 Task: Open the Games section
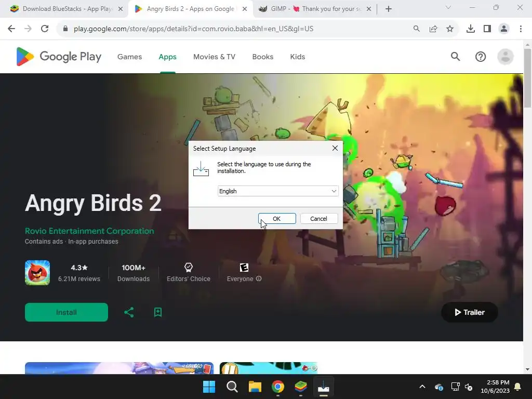coord(129,57)
